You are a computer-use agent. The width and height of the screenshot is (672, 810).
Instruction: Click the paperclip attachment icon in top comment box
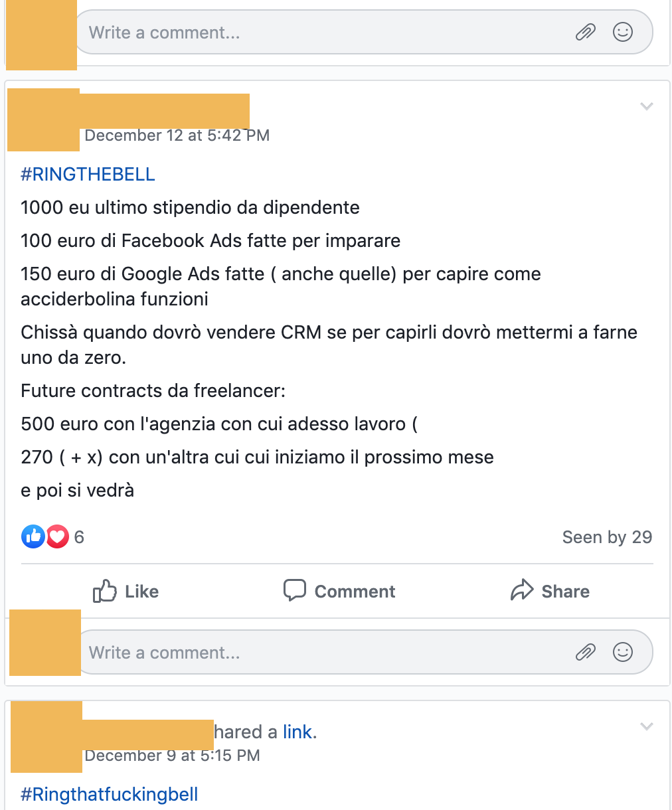(585, 32)
